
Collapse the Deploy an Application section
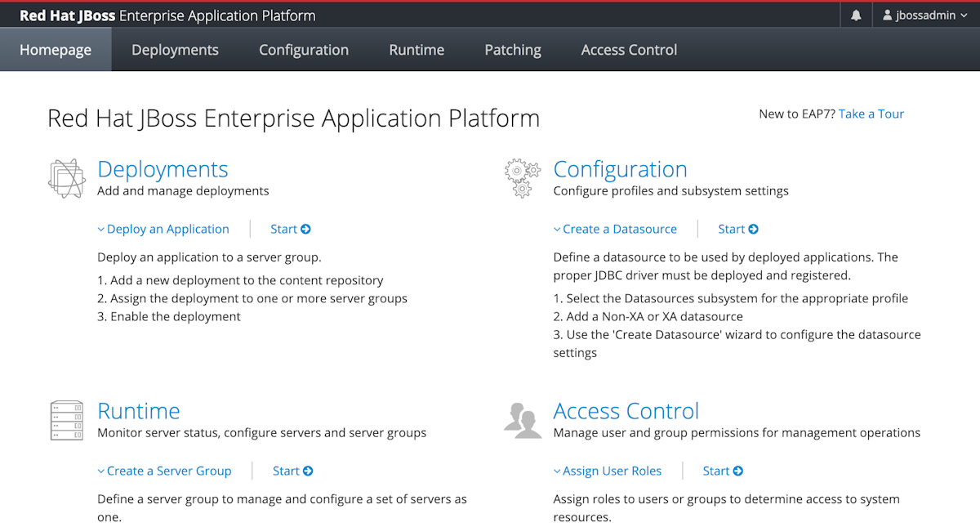[163, 229]
